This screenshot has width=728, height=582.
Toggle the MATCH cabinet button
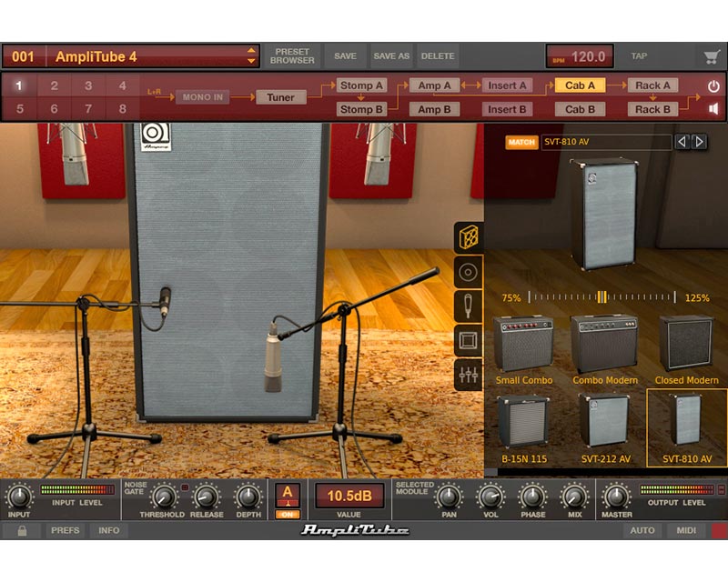[x=521, y=143]
